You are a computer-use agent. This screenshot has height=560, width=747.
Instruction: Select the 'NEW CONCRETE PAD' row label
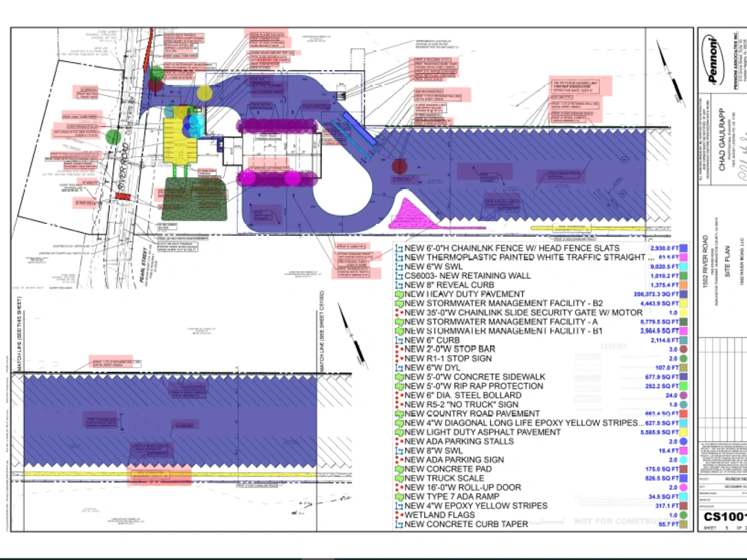pyautogui.click(x=447, y=469)
